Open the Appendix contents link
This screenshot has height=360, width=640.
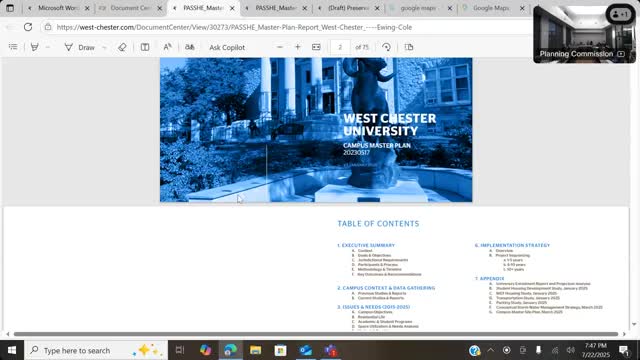click(x=489, y=278)
